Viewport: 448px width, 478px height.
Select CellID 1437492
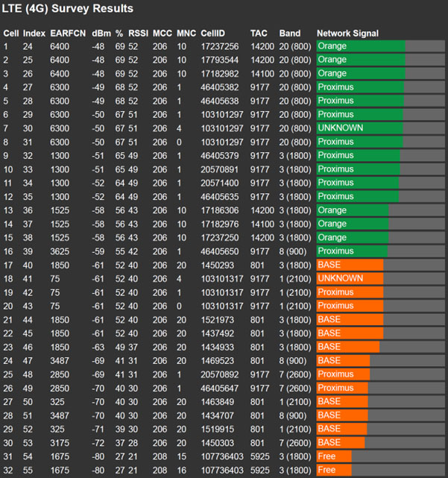click(x=218, y=333)
